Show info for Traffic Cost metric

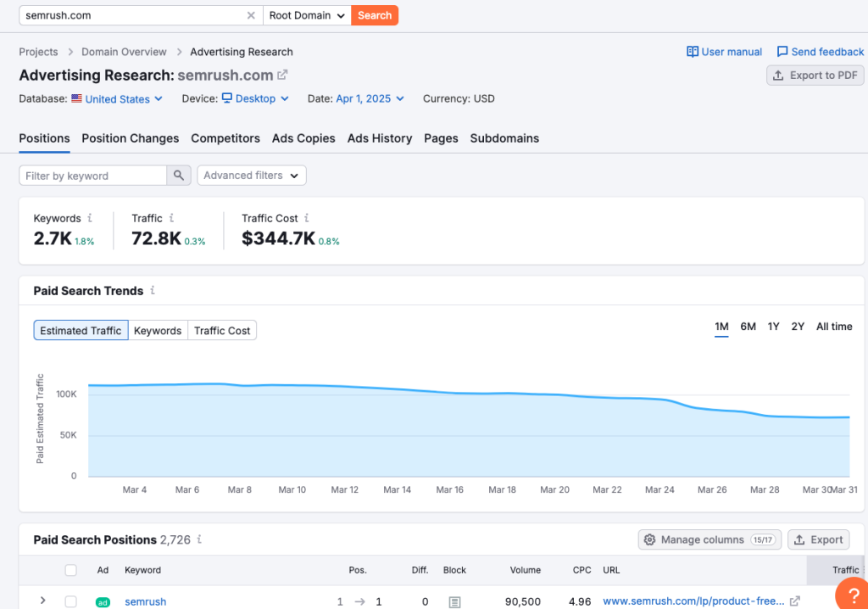(307, 218)
